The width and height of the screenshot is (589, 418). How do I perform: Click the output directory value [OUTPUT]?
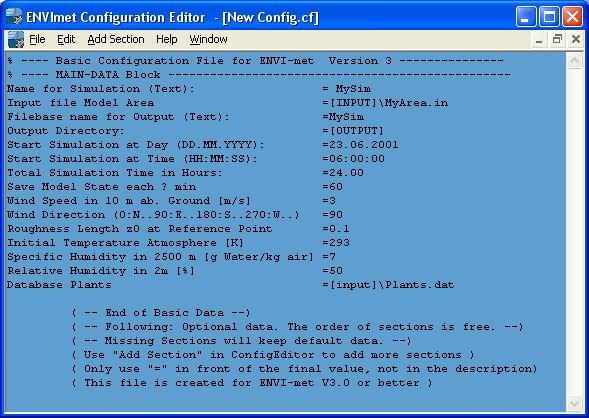pos(356,131)
